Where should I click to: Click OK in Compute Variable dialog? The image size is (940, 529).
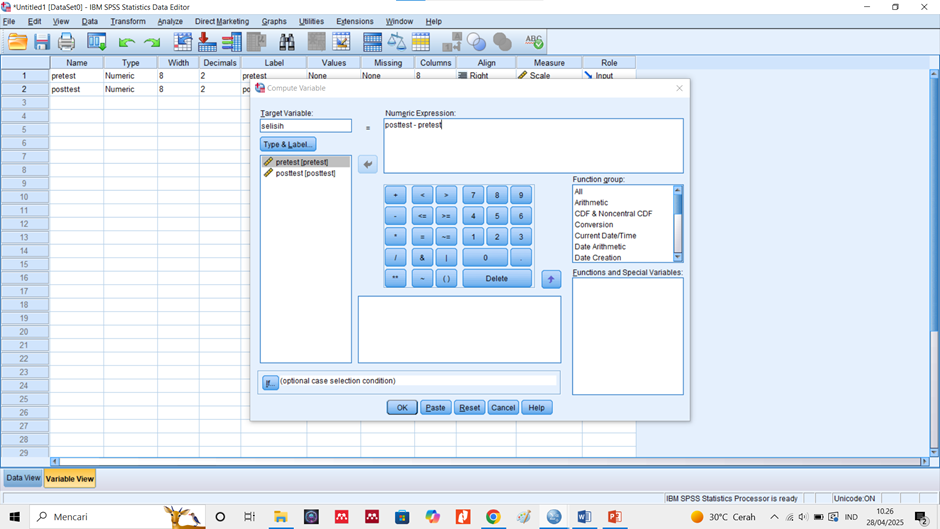[x=402, y=408]
